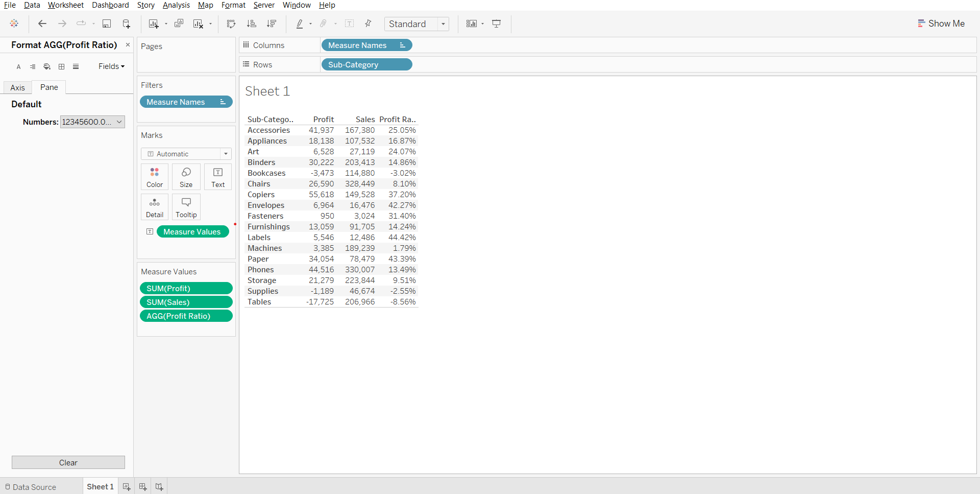Click the Color card in Marks

pyautogui.click(x=155, y=177)
